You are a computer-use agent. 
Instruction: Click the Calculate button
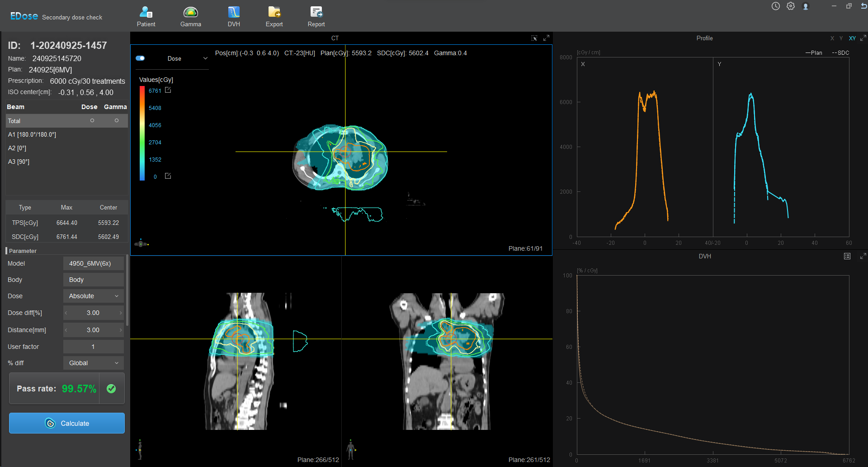(x=67, y=423)
